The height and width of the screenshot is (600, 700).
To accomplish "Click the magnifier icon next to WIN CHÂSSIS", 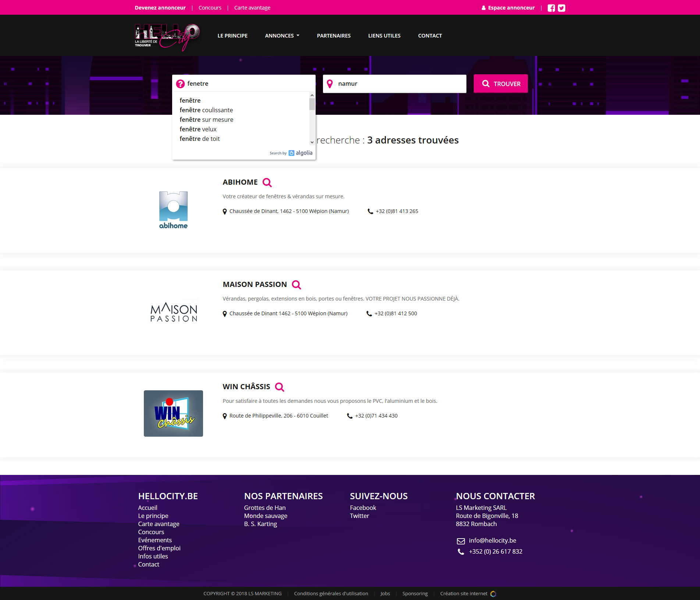I will (x=280, y=387).
